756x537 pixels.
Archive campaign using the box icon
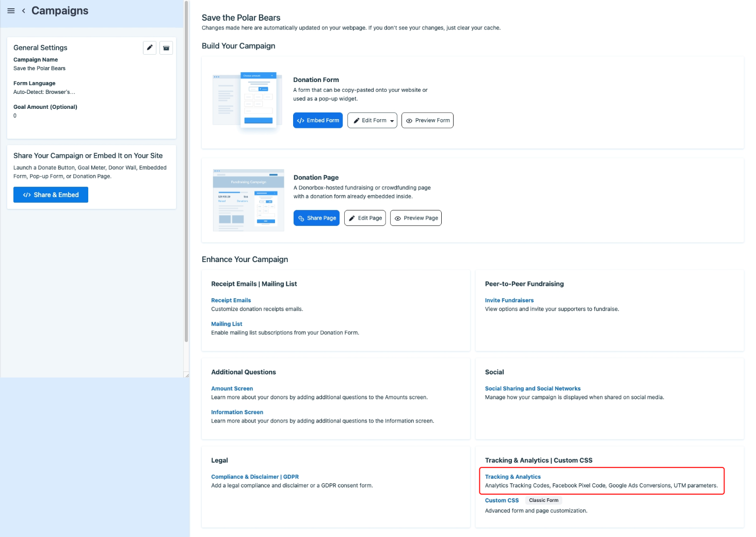[166, 48]
